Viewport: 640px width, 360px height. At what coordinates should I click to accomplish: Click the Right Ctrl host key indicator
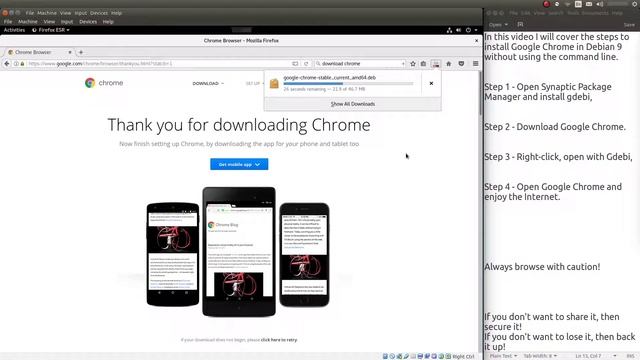tap(463, 356)
